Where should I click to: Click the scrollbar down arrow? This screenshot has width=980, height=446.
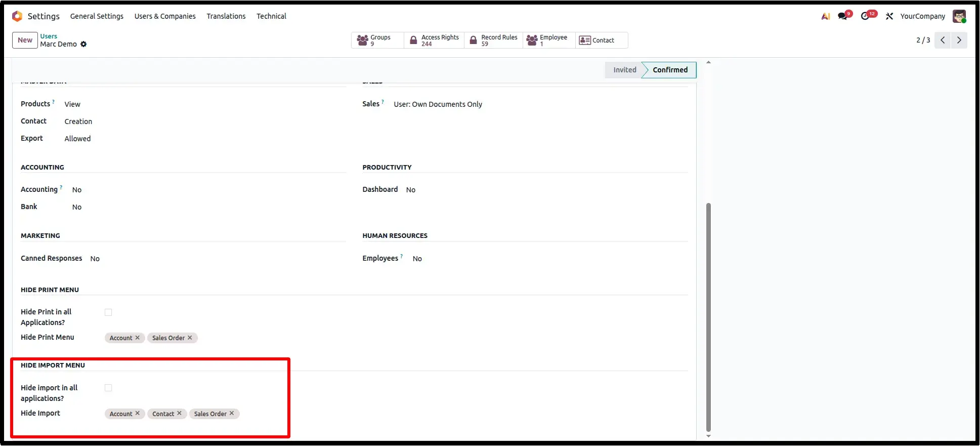tap(708, 436)
